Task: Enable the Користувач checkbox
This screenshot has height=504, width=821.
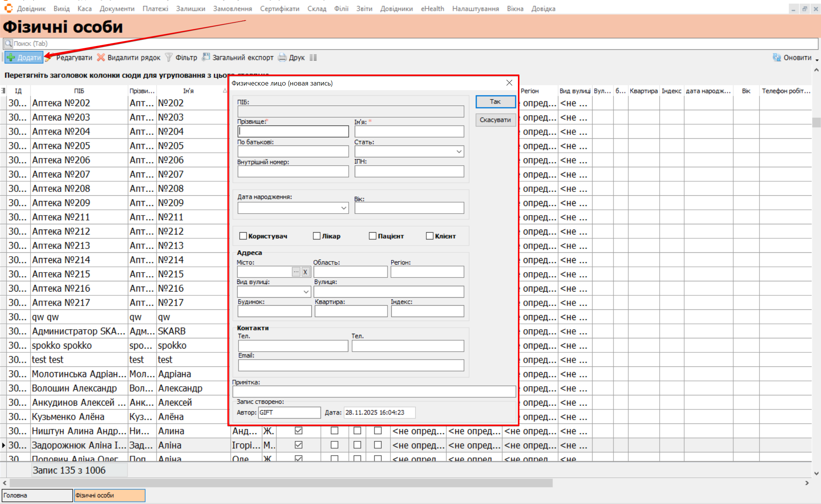Action: pos(243,236)
